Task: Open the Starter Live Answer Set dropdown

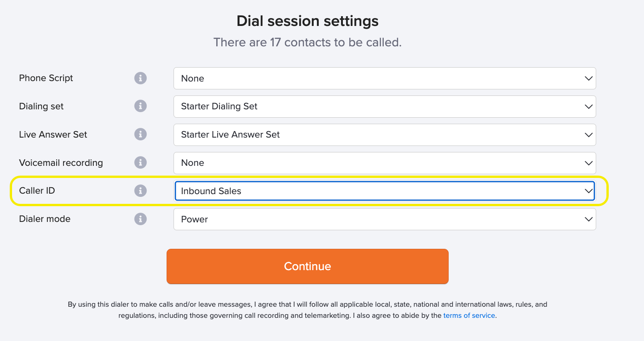Action: (x=385, y=135)
